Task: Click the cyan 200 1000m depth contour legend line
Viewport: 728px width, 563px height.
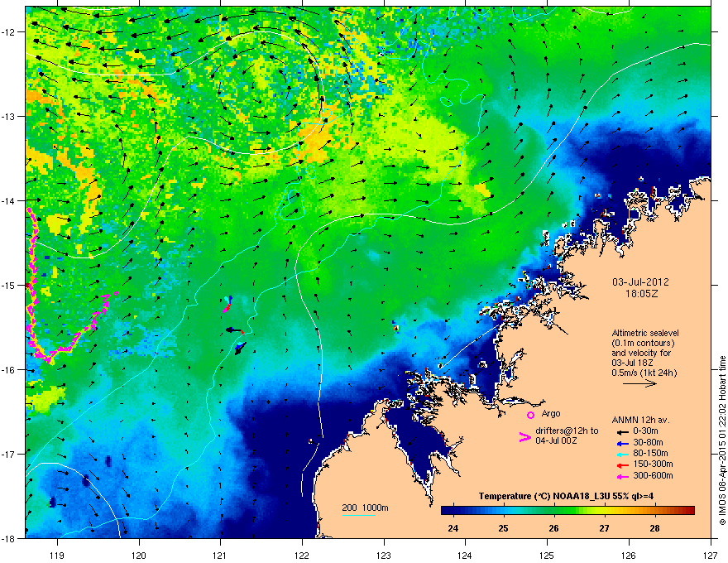Action: coord(358,515)
